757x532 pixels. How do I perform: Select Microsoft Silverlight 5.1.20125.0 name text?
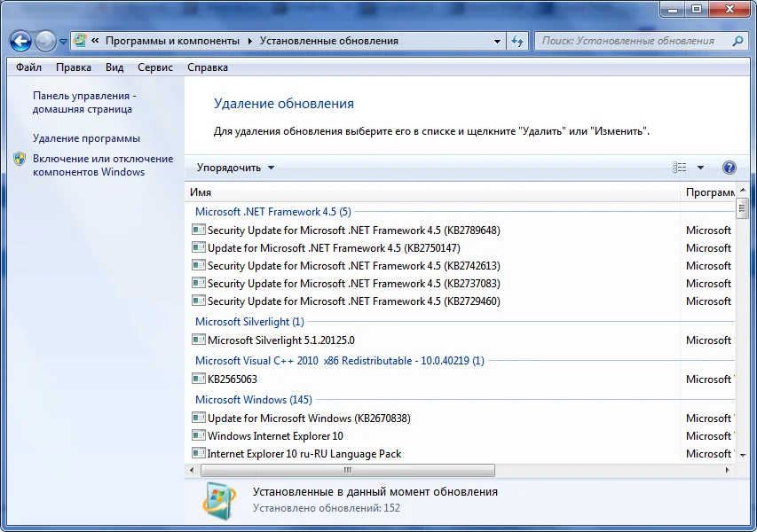click(281, 340)
